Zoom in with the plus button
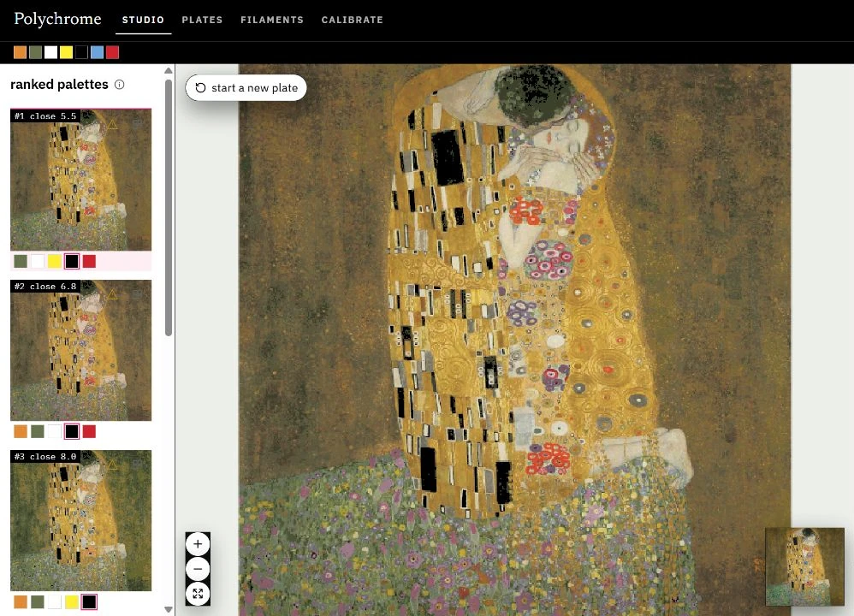Image resolution: width=854 pixels, height=616 pixels. click(198, 544)
